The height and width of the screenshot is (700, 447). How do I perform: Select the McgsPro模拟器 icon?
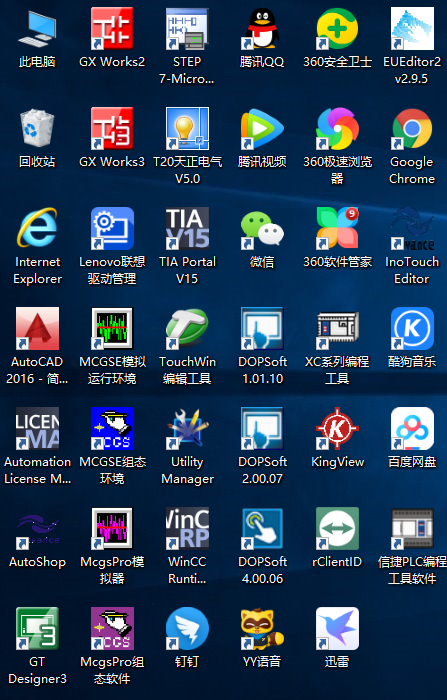tap(112, 529)
